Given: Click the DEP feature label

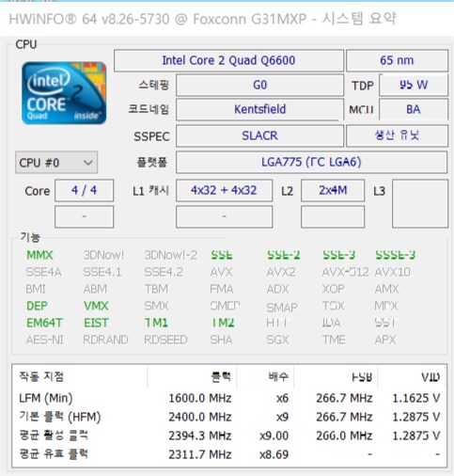Looking at the screenshot, I should pos(37,306).
